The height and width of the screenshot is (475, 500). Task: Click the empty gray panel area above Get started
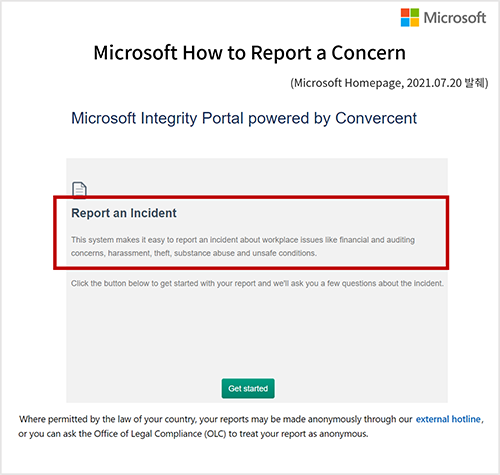257,332
